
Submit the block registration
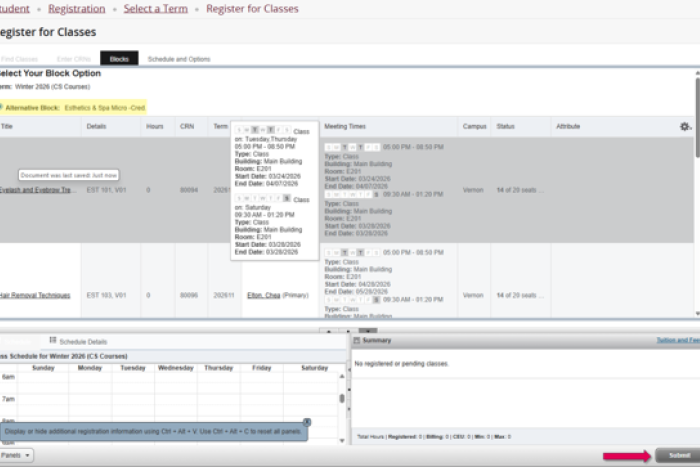click(x=679, y=455)
